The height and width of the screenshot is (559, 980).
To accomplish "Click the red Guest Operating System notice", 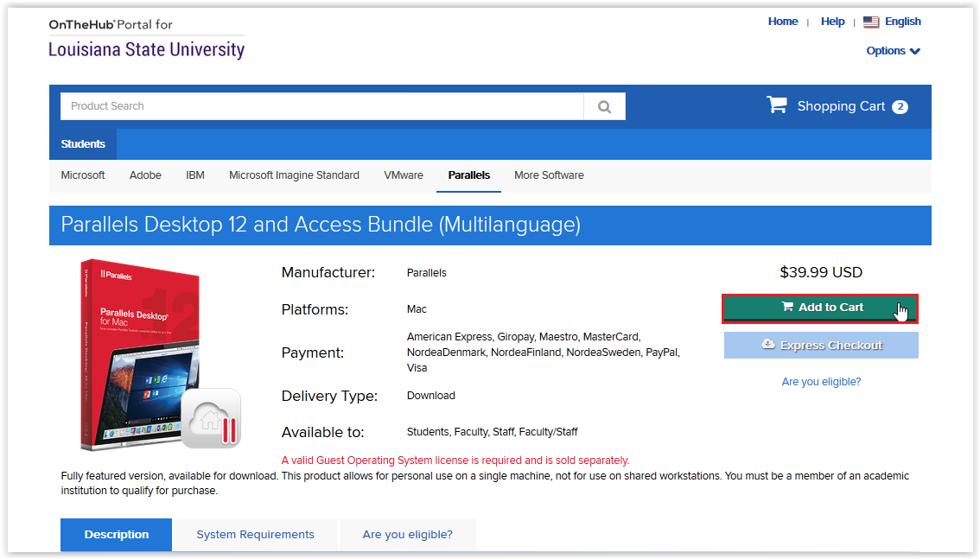I will pyautogui.click(x=455, y=461).
